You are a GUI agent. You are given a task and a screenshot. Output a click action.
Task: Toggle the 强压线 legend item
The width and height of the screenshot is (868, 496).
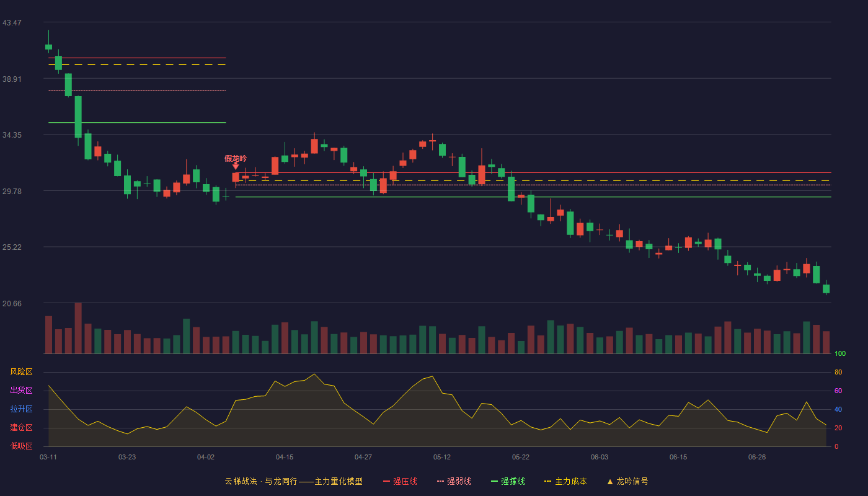[400, 481]
